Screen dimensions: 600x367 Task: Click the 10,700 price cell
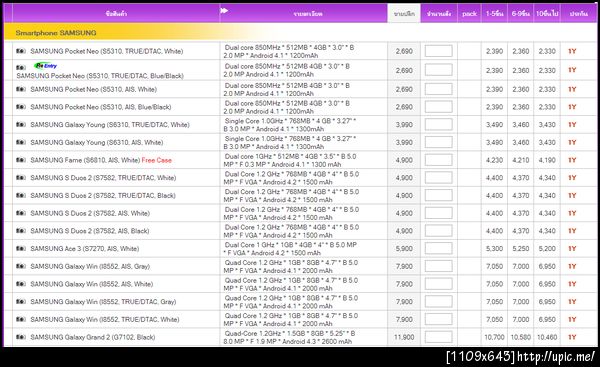494,337
